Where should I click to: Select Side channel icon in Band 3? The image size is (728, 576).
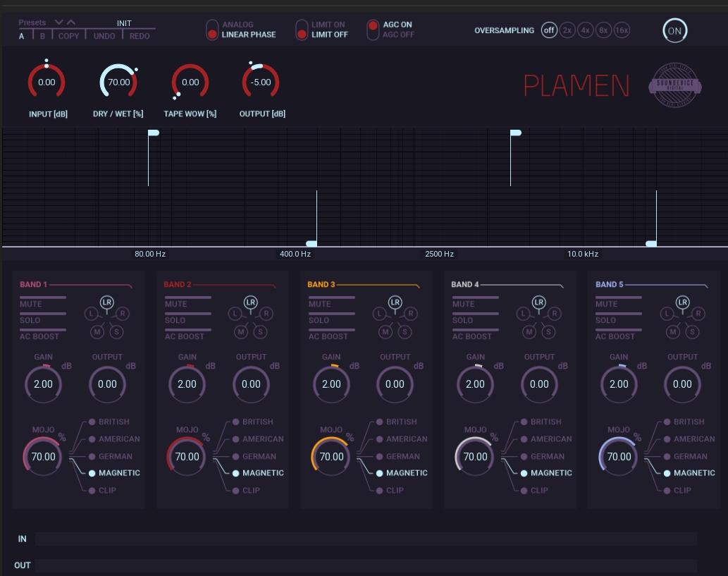coord(404,331)
